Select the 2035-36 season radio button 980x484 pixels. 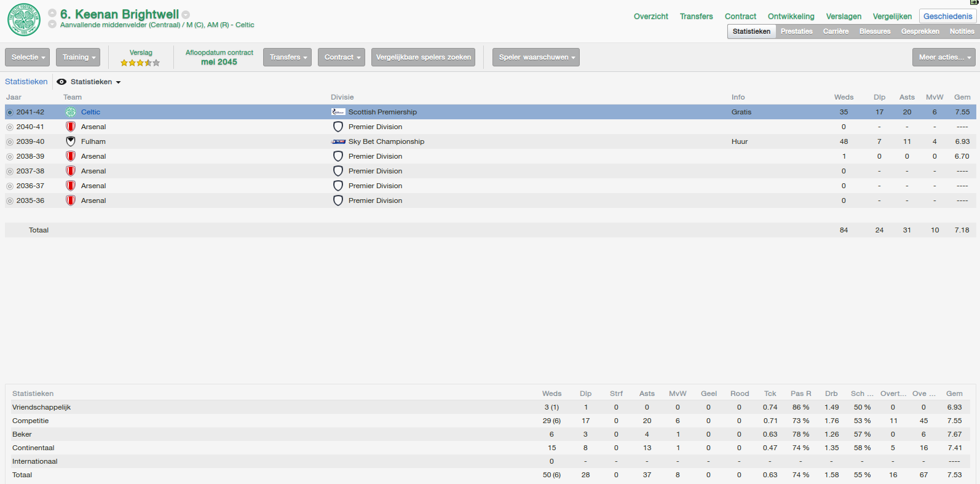coord(10,201)
